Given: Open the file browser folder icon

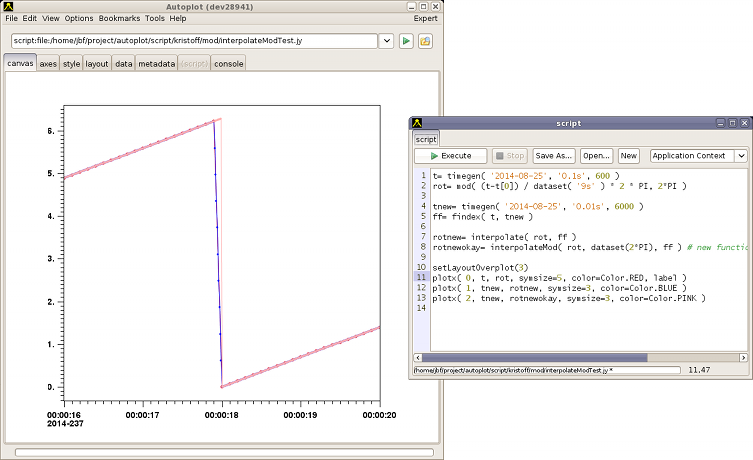Looking at the screenshot, I should click(425, 41).
